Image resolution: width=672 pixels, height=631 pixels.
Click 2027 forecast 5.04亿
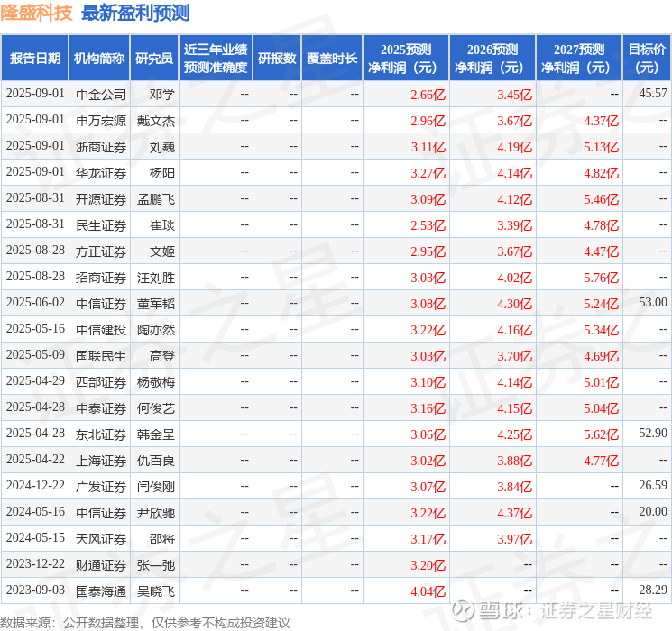[x=602, y=408]
